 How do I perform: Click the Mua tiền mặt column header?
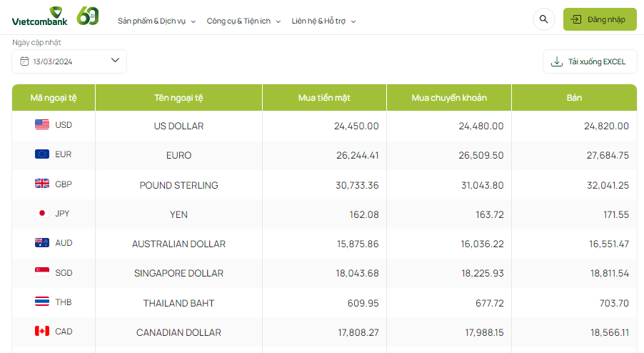(x=324, y=98)
